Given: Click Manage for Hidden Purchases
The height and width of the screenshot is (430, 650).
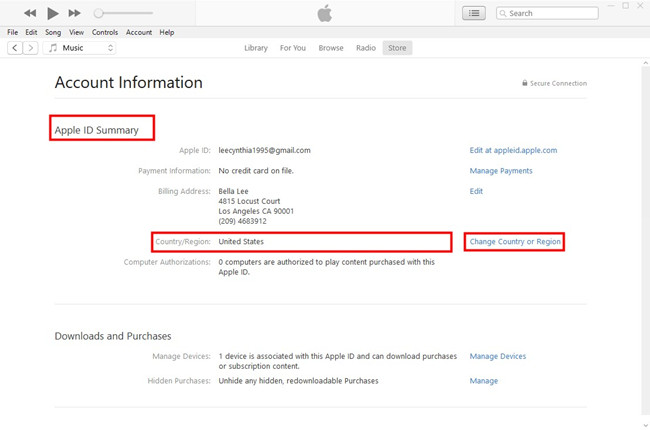Looking at the screenshot, I should [483, 381].
